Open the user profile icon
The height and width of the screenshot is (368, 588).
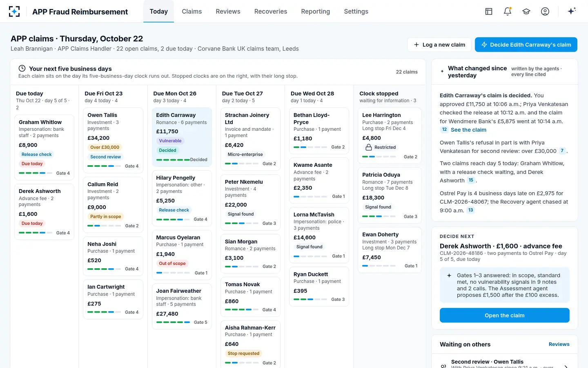(x=545, y=11)
